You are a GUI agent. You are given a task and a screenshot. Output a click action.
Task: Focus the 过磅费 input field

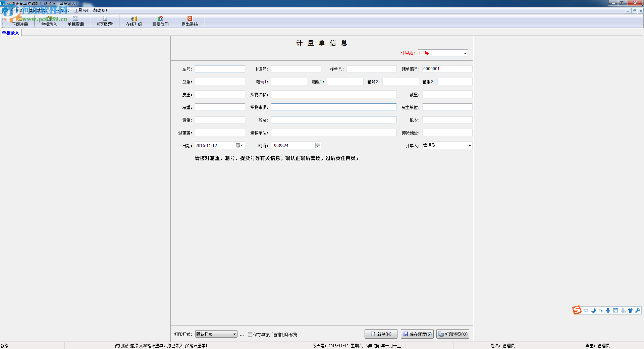tap(220, 133)
